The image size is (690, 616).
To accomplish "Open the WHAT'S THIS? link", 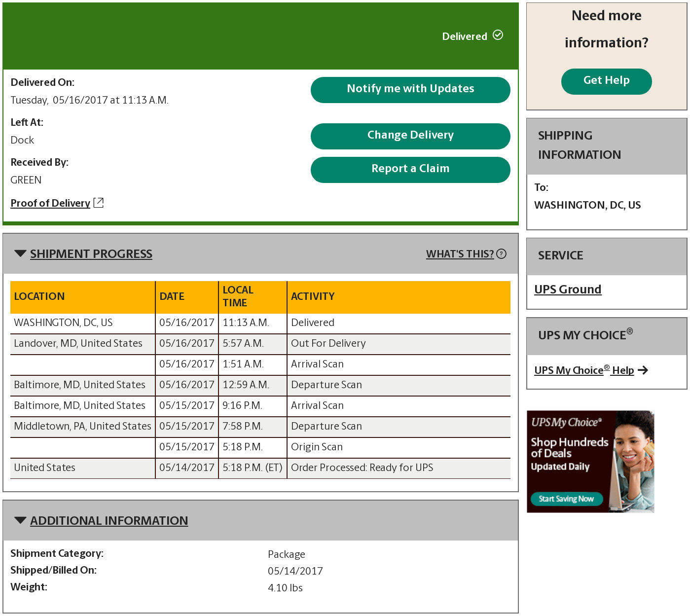I will (x=460, y=254).
